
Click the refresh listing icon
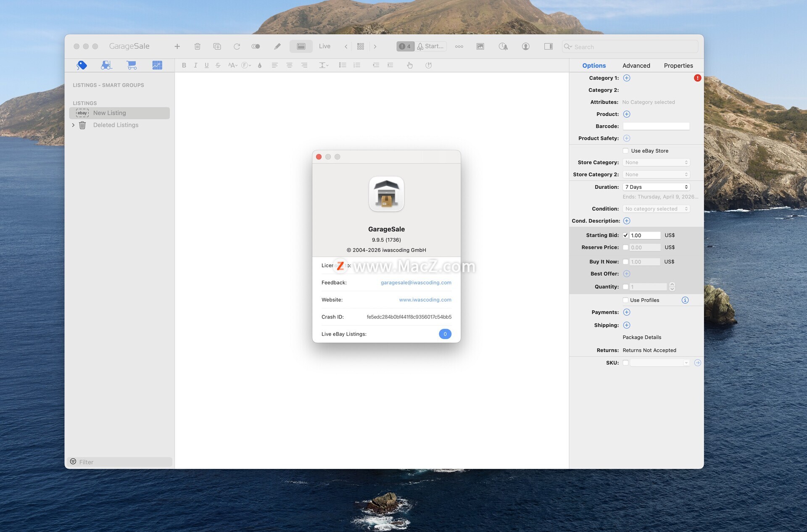[x=237, y=46]
